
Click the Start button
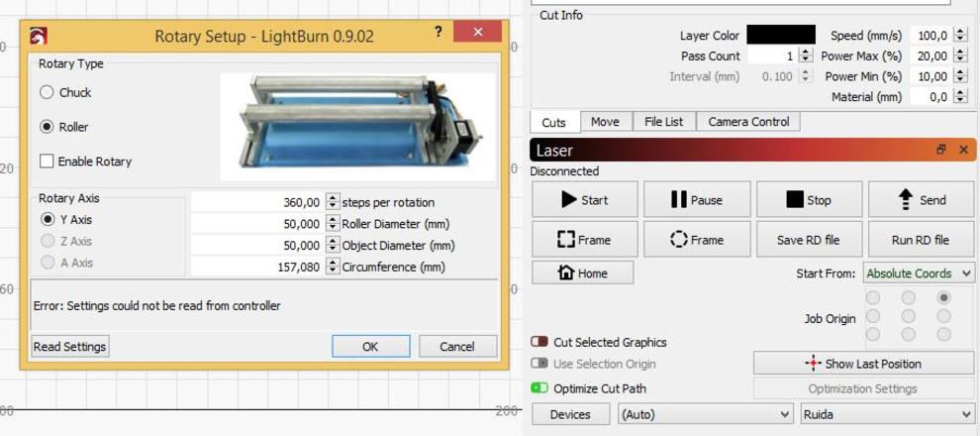click(x=585, y=200)
